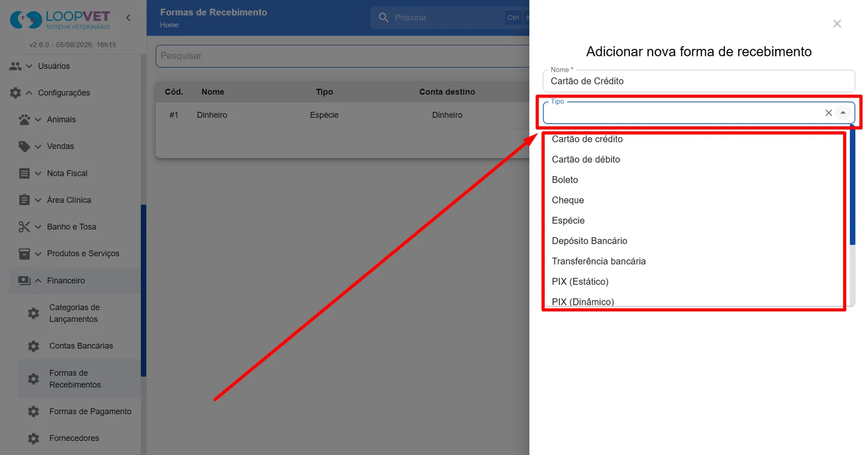868x455 pixels.
Task: Click the Configurações gear icon
Action: tap(15, 93)
